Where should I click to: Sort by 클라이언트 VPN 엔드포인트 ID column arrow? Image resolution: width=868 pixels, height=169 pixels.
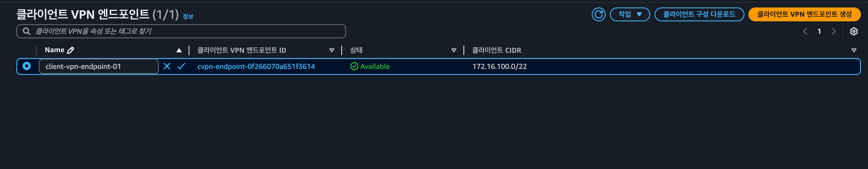tap(332, 51)
